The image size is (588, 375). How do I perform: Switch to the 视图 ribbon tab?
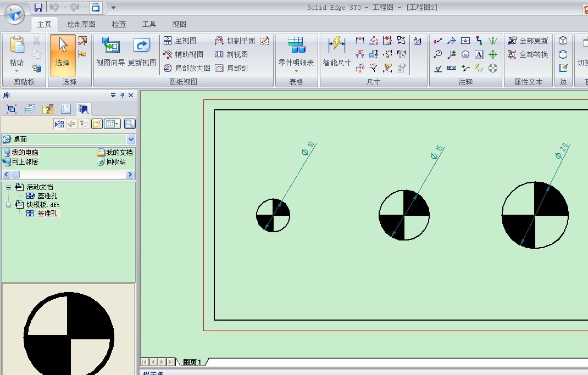[179, 24]
